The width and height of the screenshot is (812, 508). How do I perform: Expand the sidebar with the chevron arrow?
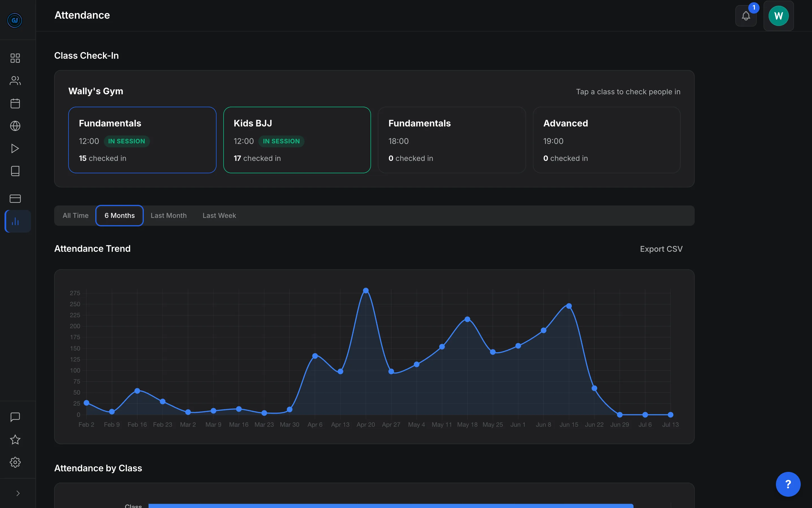coord(18,493)
